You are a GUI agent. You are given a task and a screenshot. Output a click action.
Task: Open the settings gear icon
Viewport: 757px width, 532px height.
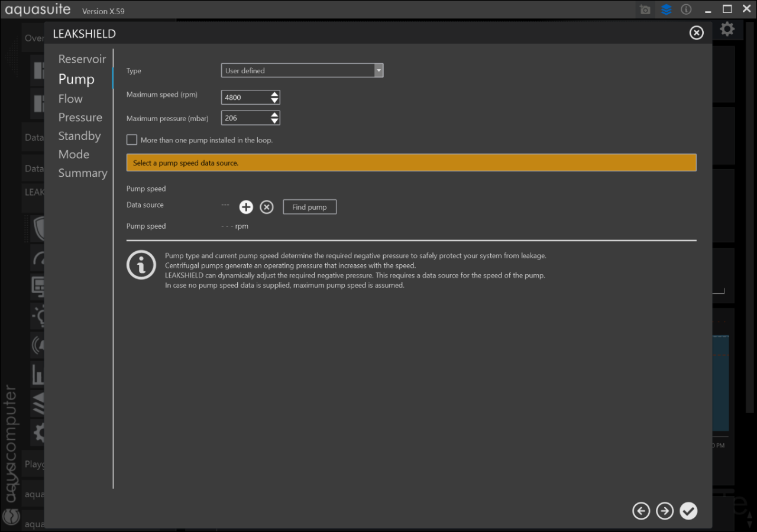click(727, 29)
